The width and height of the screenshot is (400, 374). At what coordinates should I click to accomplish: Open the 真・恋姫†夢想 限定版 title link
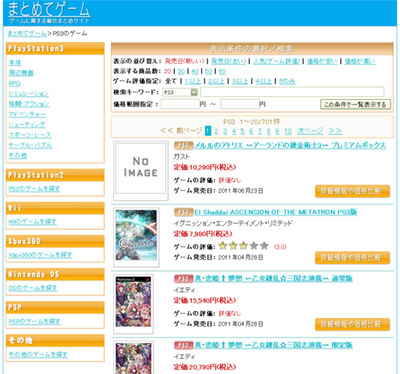274,345
